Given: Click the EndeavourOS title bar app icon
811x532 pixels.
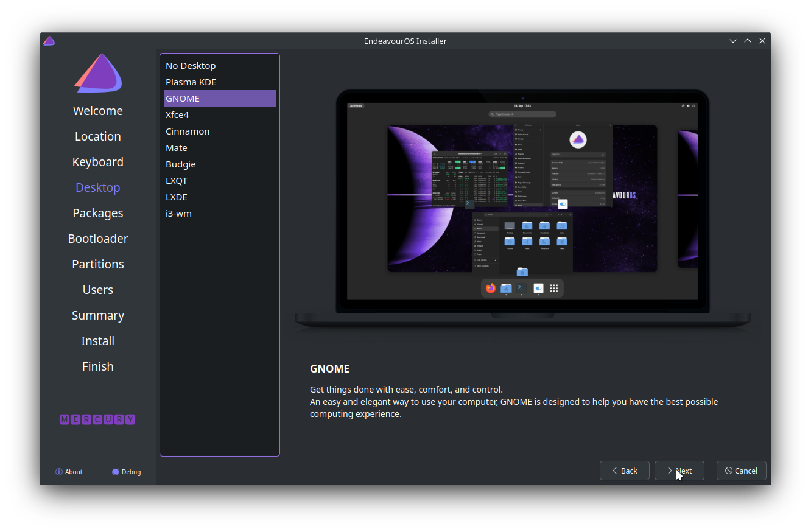Looking at the screenshot, I should coord(49,41).
